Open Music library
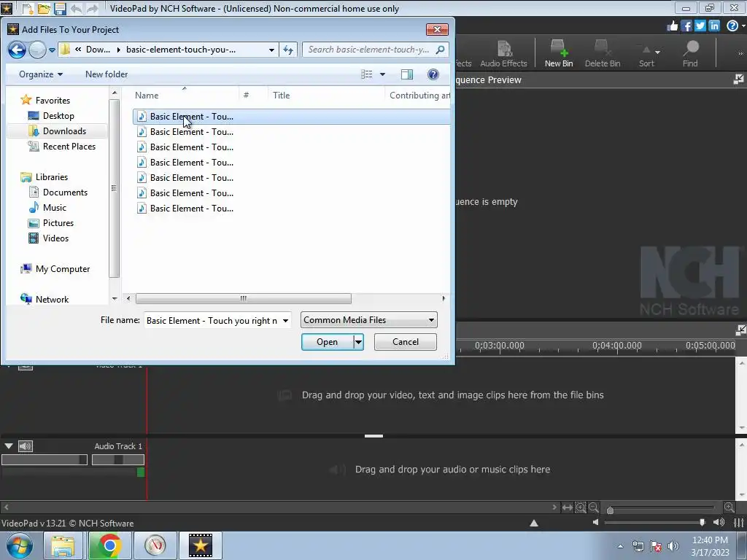This screenshot has height=560, width=747. click(x=54, y=208)
